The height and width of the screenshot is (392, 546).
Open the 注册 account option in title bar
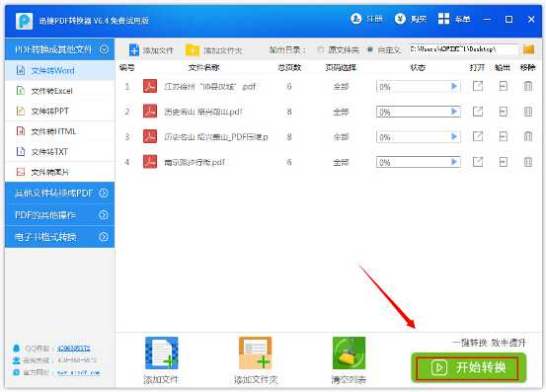367,19
